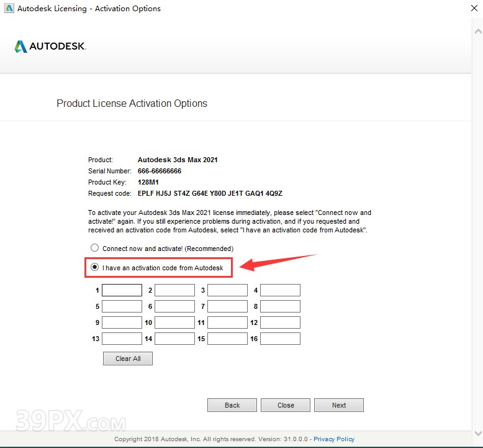Click the Product License Activation Options heading
The width and height of the screenshot is (483, 448).
pyautogui.click(x=132, y=103)
